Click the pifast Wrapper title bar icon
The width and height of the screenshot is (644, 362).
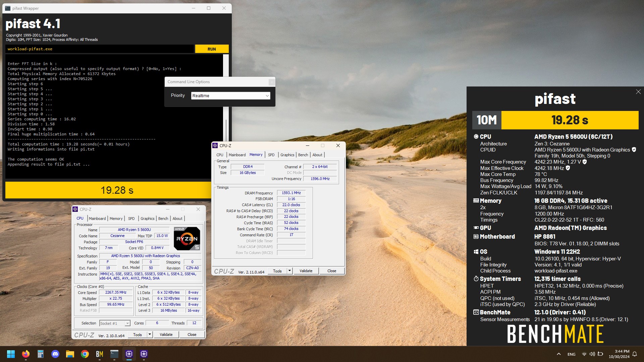pos(8,8)
